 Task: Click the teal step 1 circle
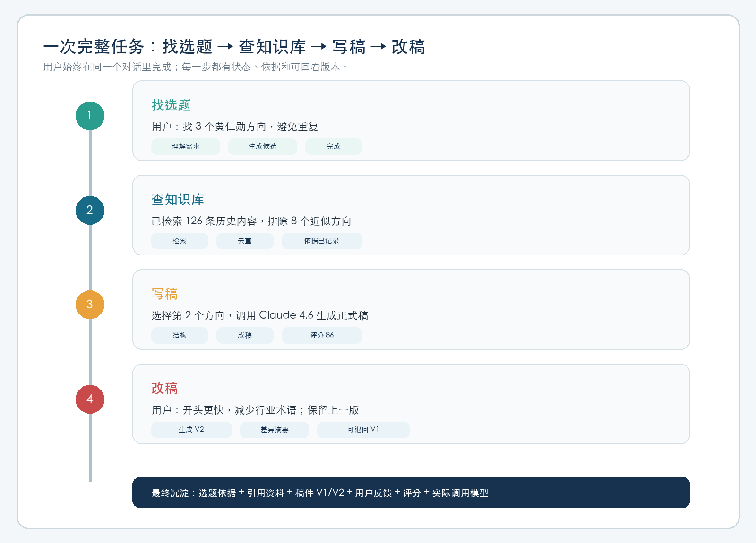90,116
